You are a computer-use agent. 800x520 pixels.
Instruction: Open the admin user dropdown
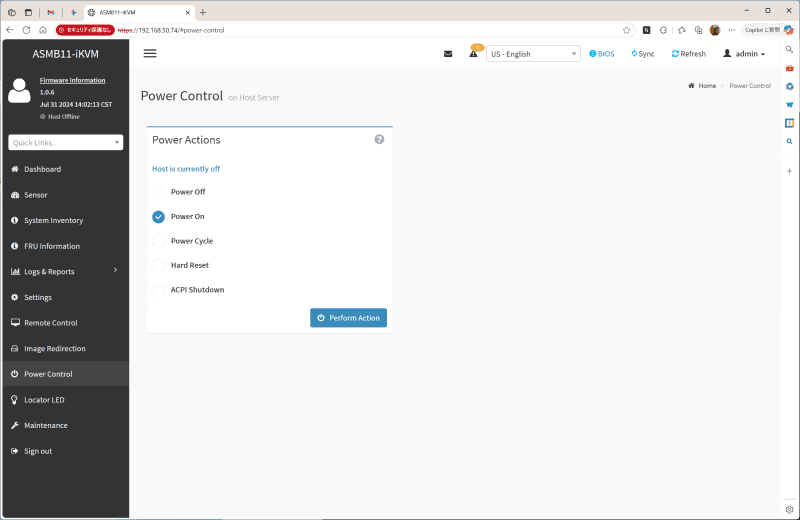[744, 54]
